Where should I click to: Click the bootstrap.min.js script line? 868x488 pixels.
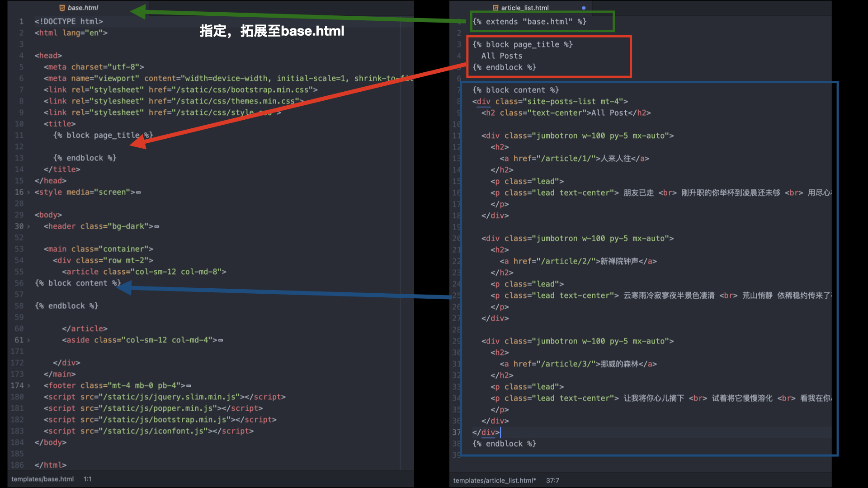pos(160,420)
